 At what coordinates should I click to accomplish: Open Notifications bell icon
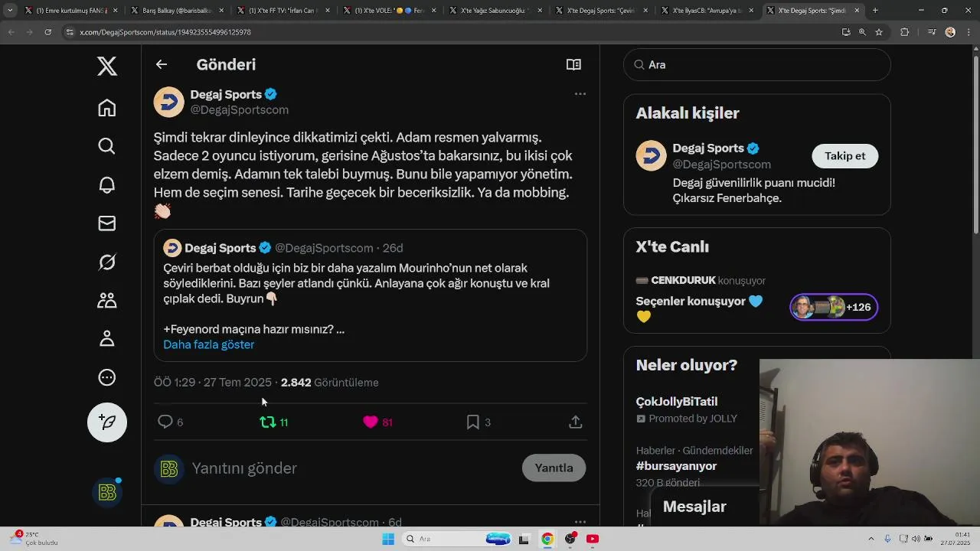click(x=107, y=184)
